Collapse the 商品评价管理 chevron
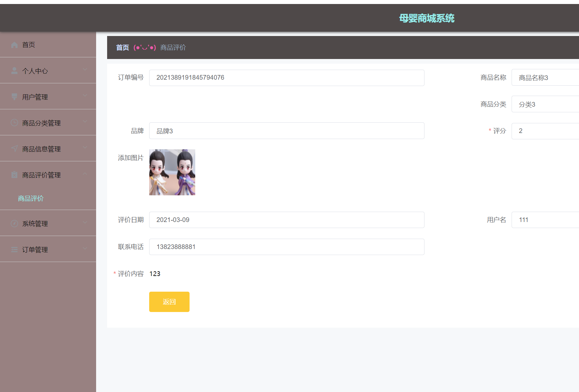Screen dimensions: 579x392 pos(85,174)
